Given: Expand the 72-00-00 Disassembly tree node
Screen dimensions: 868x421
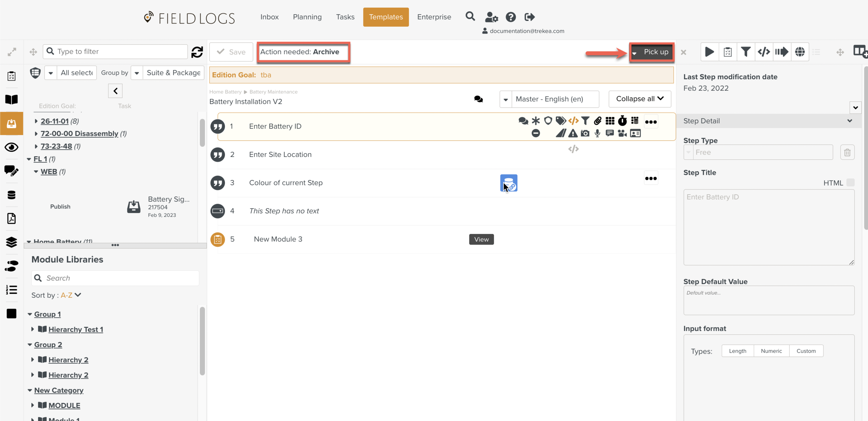Looking at the screenshot, I should 36,134.
